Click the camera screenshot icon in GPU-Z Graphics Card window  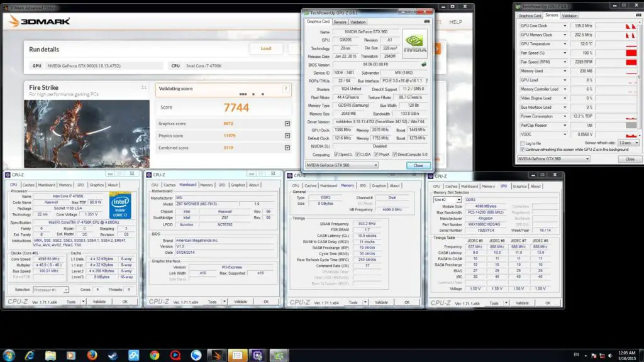point(427,22)
